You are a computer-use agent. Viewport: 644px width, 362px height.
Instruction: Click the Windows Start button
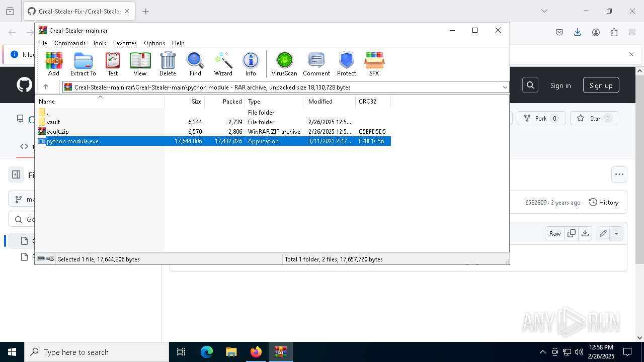click(x=12, y=352)
